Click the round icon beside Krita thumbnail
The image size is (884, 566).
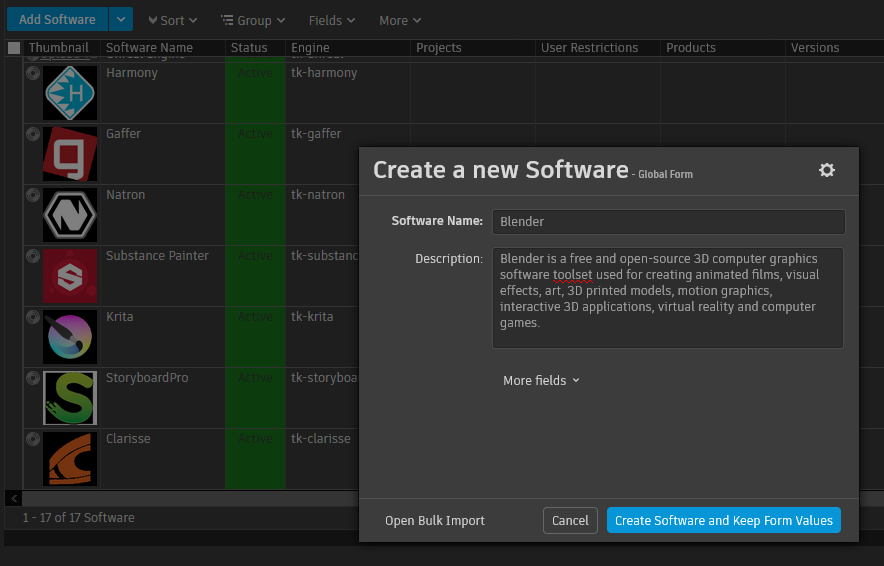click(x=33, y=316)
